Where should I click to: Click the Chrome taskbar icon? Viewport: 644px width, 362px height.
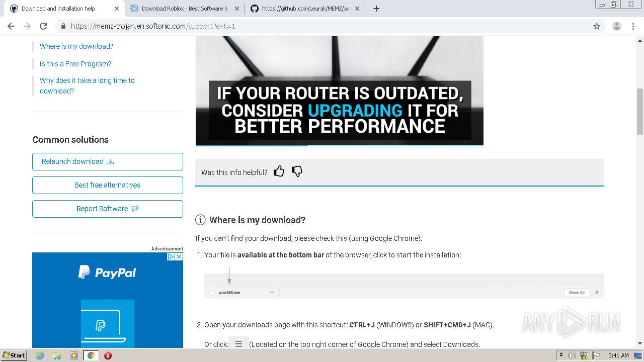click(x=91, y=355)
